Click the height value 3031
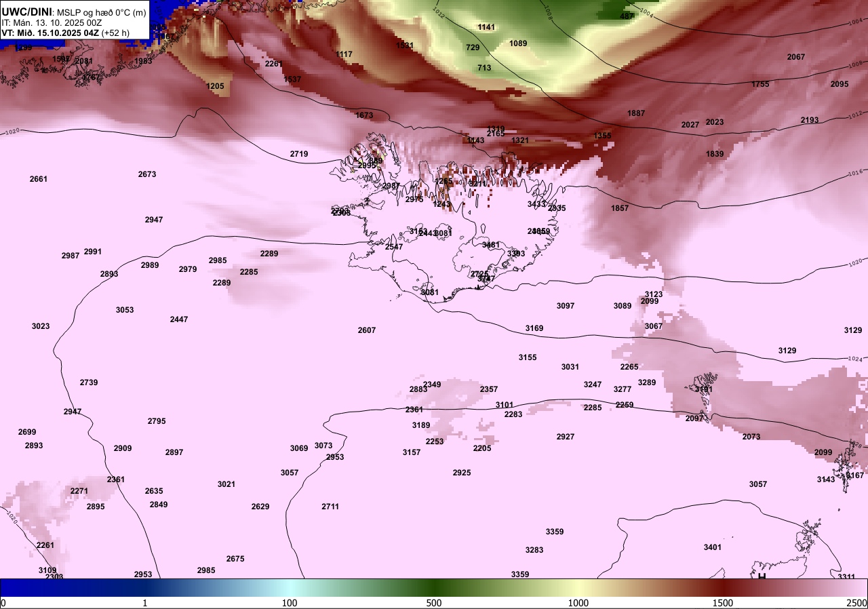 point(570,367)
